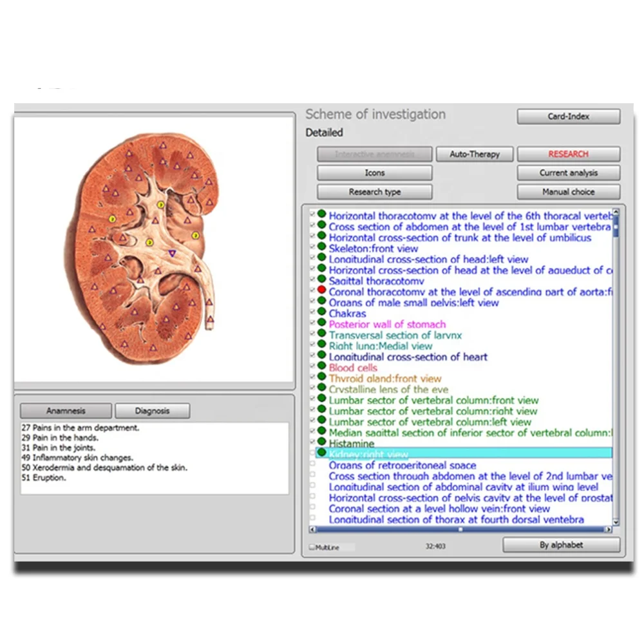
Task: Select highlighted Kidney:right view row
Action: [x=463, y=453]
